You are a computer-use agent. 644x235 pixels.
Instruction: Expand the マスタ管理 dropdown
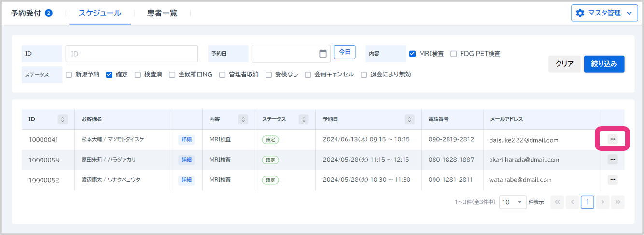[x=603, y=13]
